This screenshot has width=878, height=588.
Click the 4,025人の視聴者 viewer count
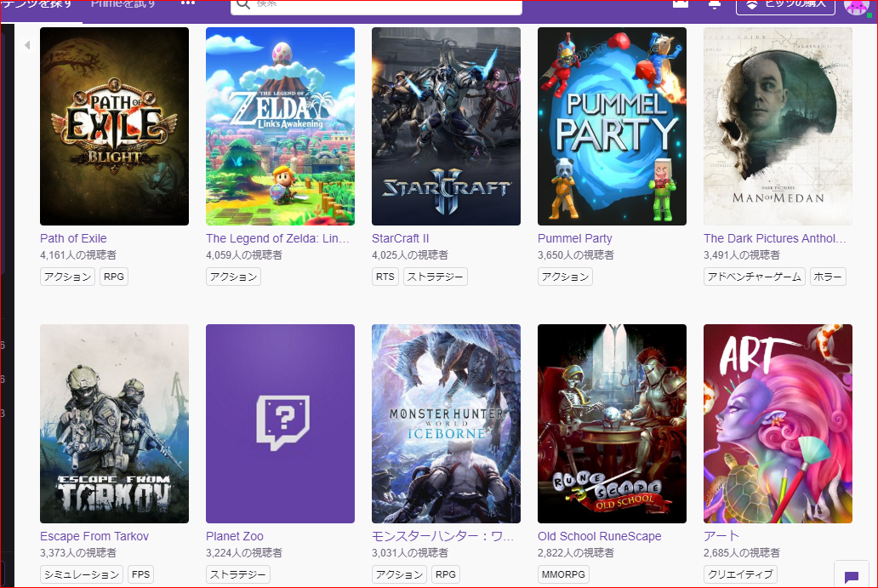pyautogui.click(x=410, y=255)
